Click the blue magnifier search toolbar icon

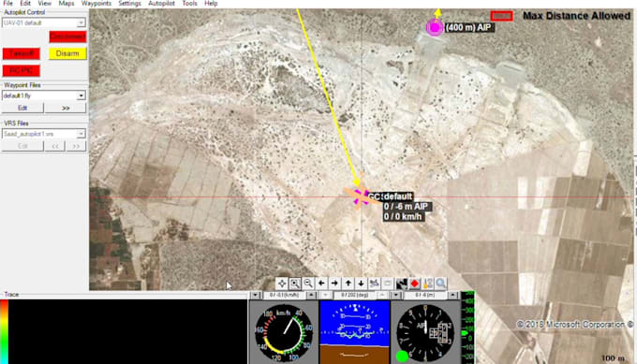pos(440,284)
